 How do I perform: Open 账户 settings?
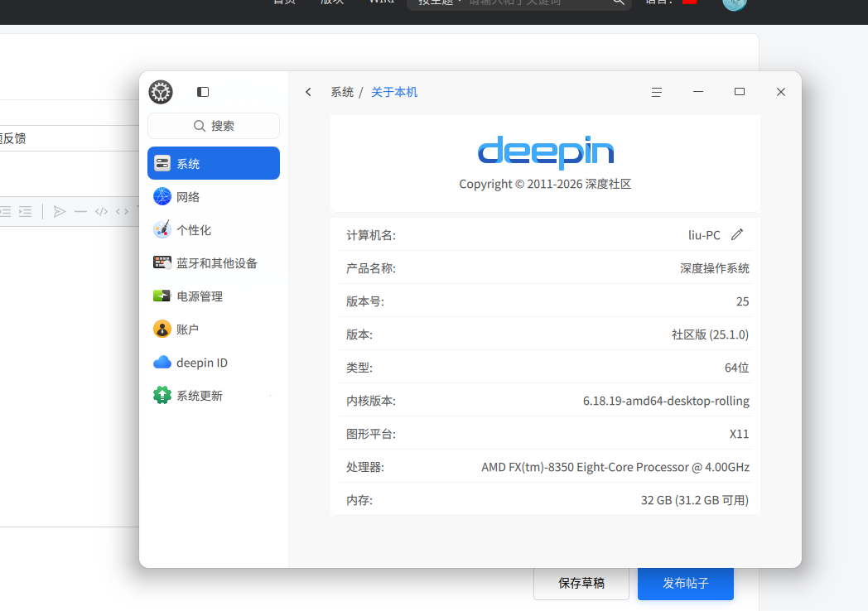tap(214, 330)
